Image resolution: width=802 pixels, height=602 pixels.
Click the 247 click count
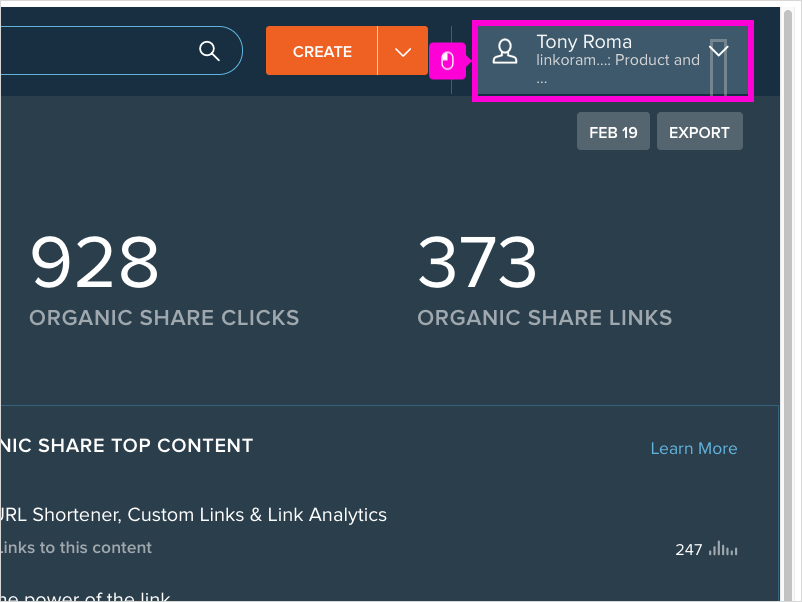tap(688, 549)
